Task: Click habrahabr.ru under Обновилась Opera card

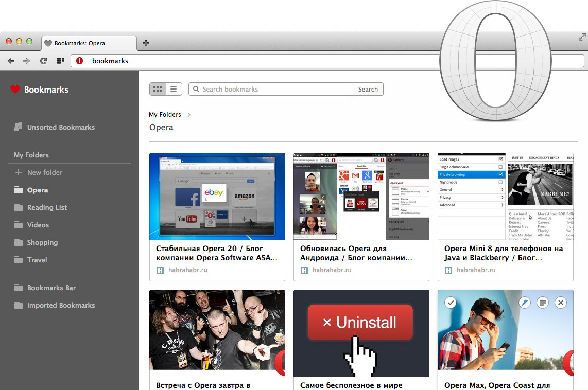Action: [332, 270]
